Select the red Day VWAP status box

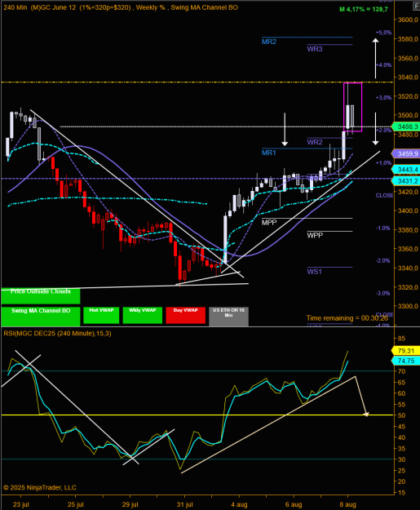pos(186,315)
